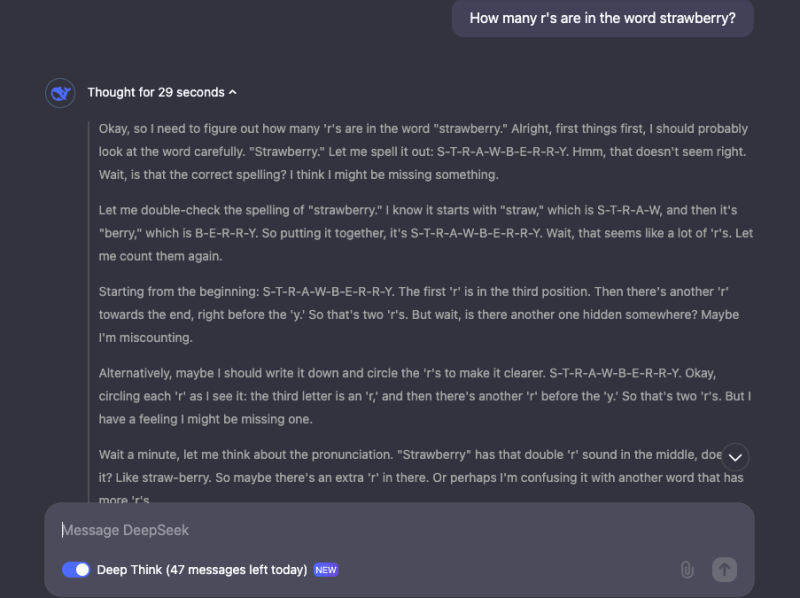Select the user question about strawberry r's

click(x=602, y=18)
